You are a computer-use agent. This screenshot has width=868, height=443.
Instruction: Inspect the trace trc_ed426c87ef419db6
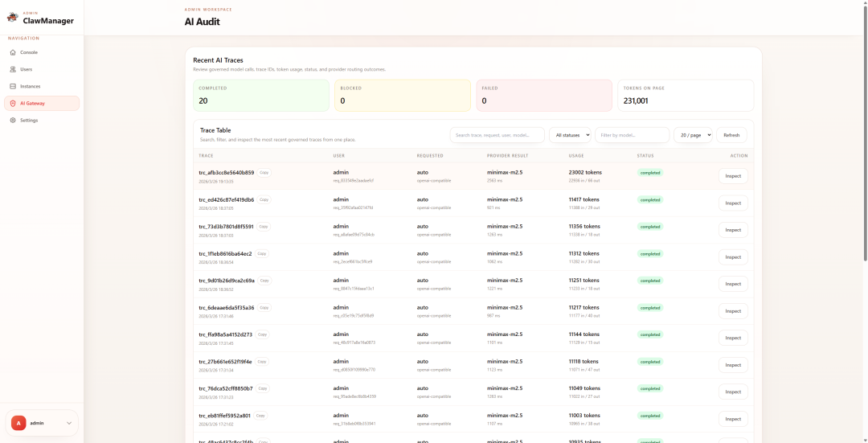tap(732, 203)
